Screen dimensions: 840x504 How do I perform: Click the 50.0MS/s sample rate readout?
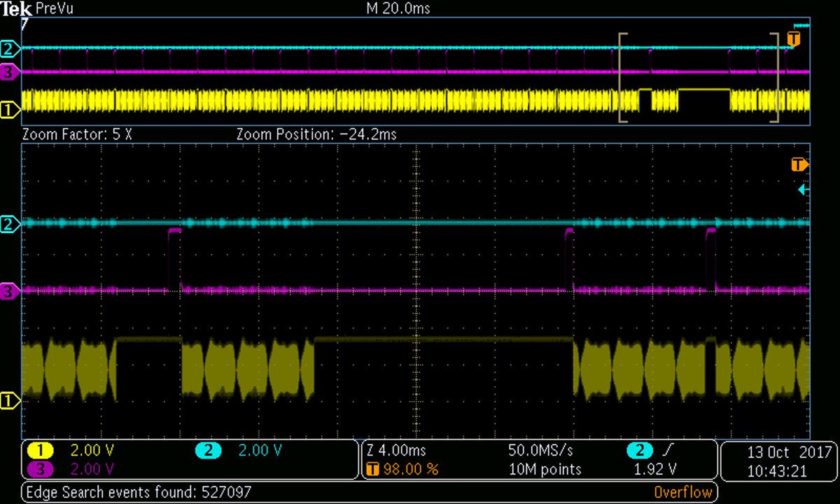tap(540, 451)
